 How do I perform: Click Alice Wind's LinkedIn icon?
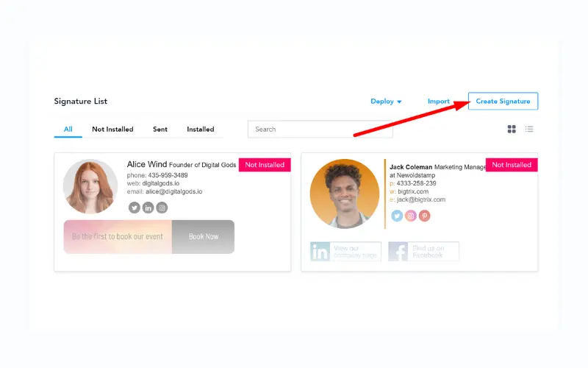pos(148,208)
